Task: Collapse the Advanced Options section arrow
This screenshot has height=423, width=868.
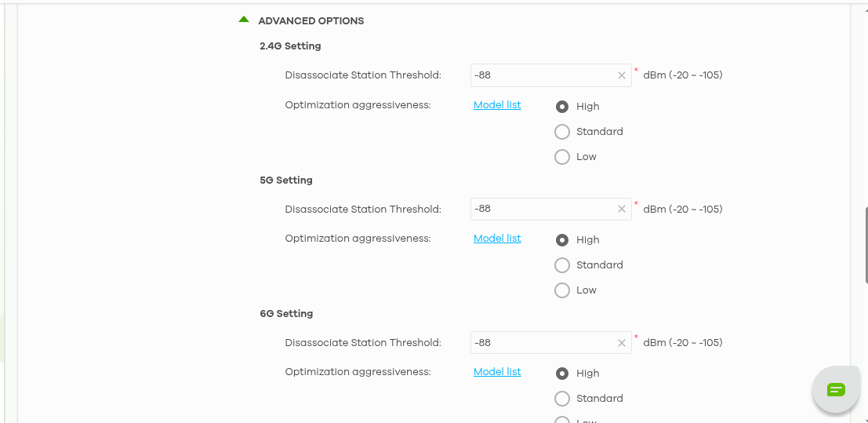Action: point(244,20)
